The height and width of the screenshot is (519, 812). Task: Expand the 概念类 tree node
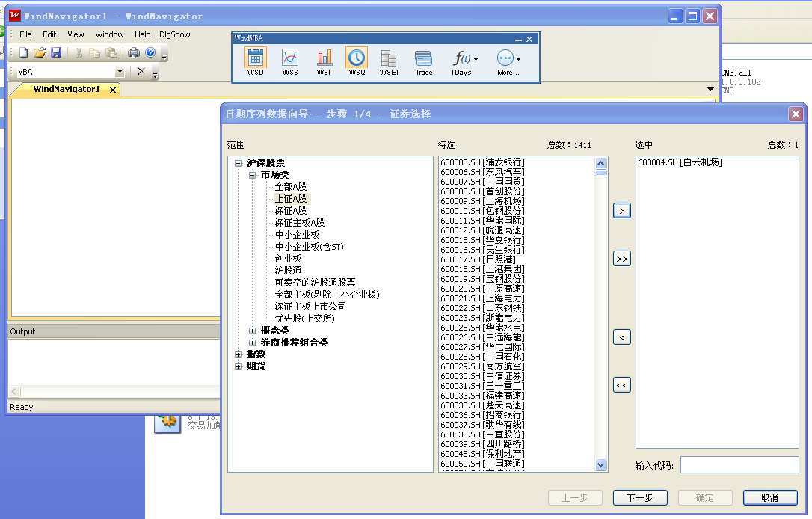pyautogui.click(x=253, y=331)
